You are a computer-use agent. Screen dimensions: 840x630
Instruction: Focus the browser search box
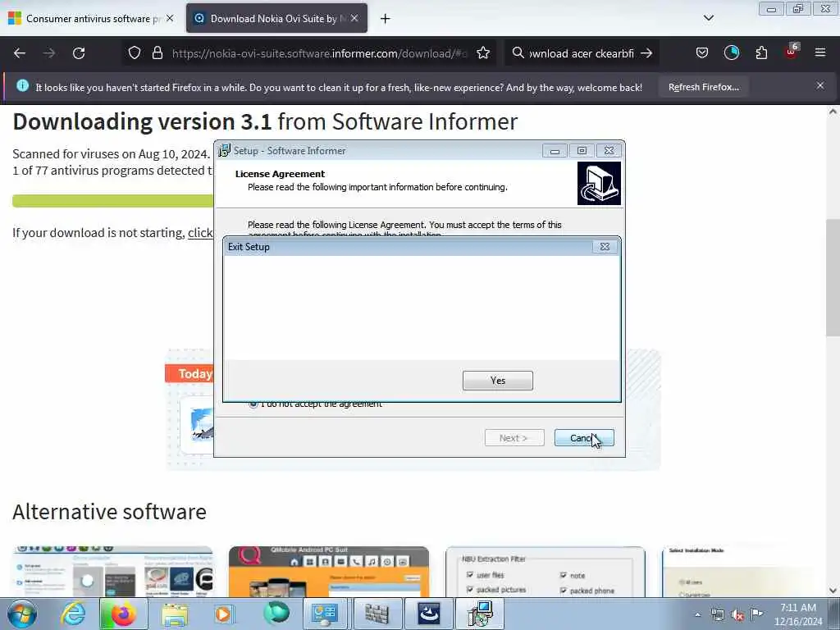582,53
